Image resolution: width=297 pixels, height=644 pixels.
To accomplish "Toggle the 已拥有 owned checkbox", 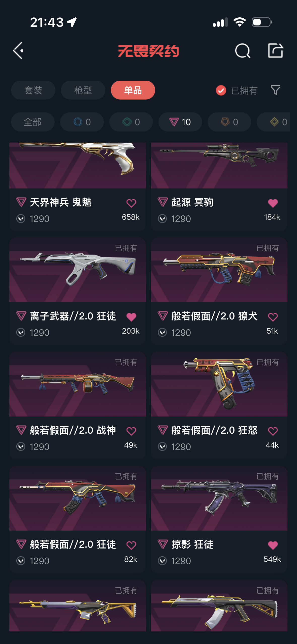I will 221,90.
